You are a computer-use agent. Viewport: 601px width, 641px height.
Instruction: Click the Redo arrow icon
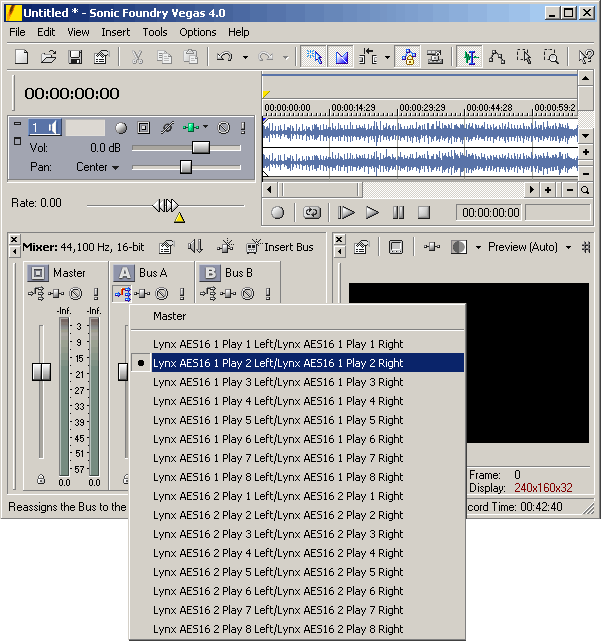[266, 56]
